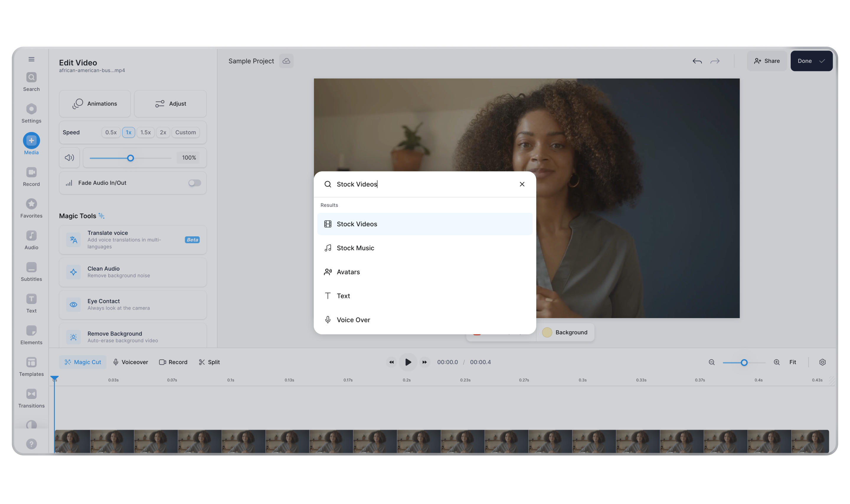Activate Magic Cut tool

tap(83, 362)
